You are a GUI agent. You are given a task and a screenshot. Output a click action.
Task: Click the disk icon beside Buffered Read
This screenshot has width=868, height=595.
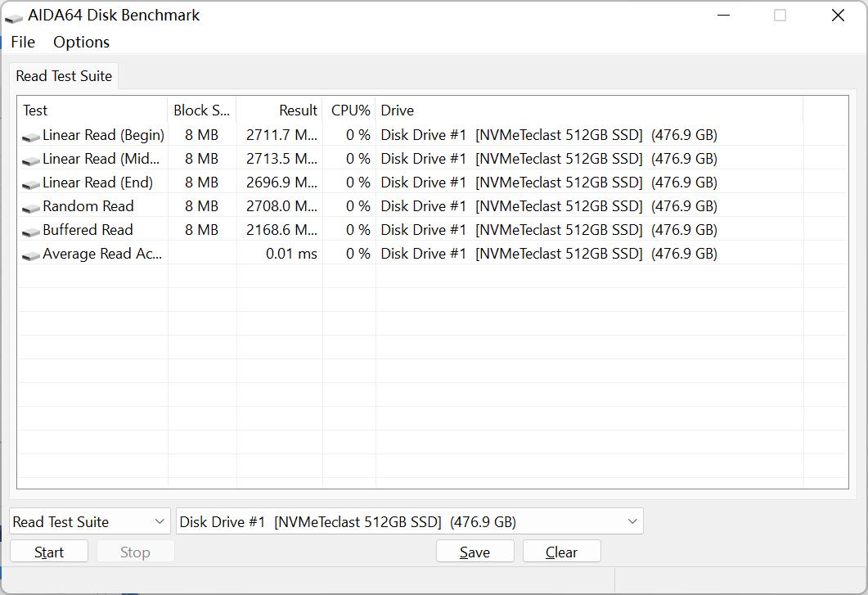click(x=30, y=232)
